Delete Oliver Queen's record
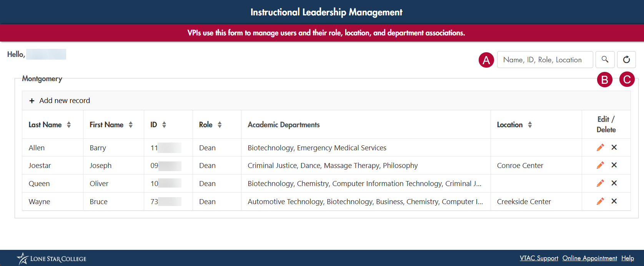Screen dimensions: 644x266 [x=614, y=183]
